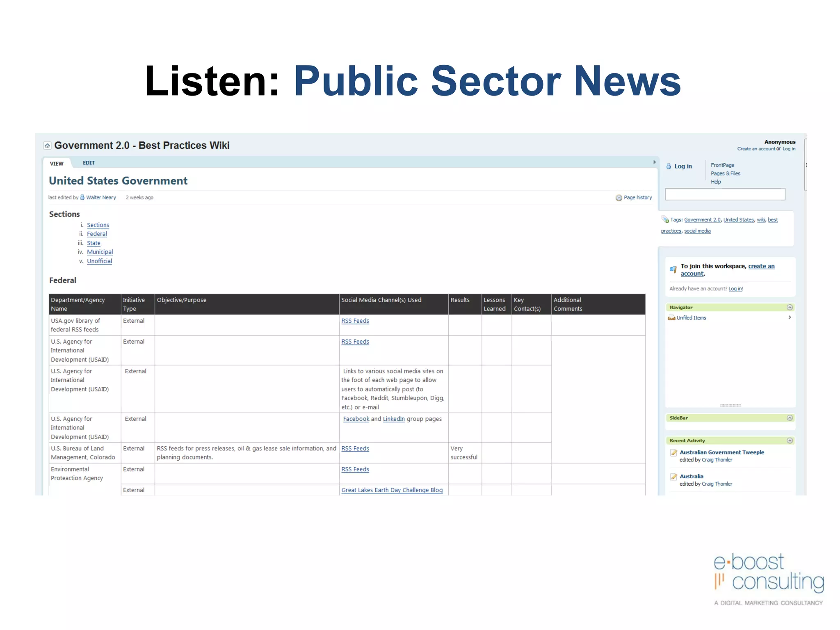Image resolution: width=840 pixels, height=630 pixels.
Task: Click the Page history clock icon
Action: [619, 198]
